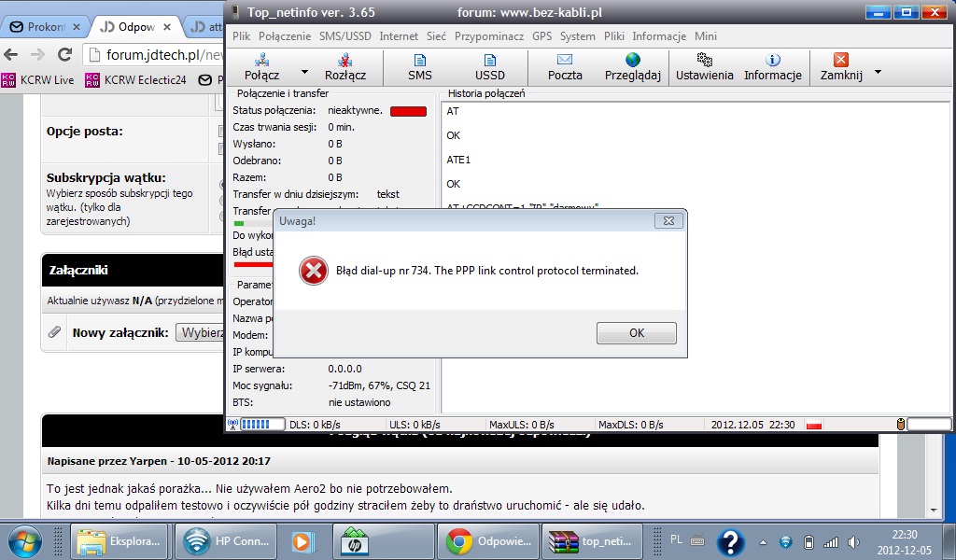The height and width of the screenshot is (560, 956).
Task: Show hidden system tray icons arrow
Action: (x=764, y=542)
